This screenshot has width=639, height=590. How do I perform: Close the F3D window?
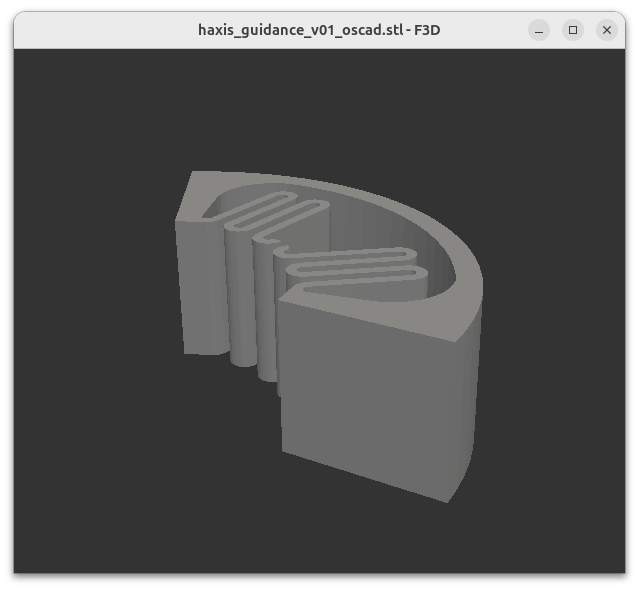click(x=607, y=30)
